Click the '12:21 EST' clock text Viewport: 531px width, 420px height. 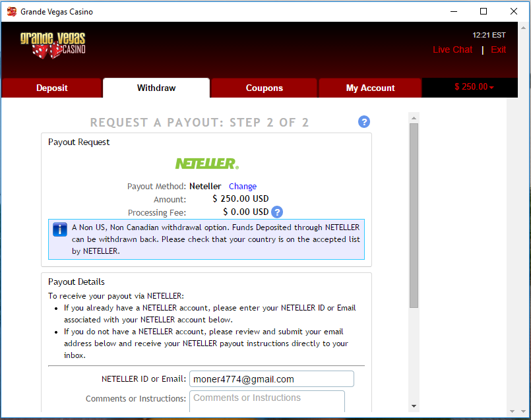point(489,35)
